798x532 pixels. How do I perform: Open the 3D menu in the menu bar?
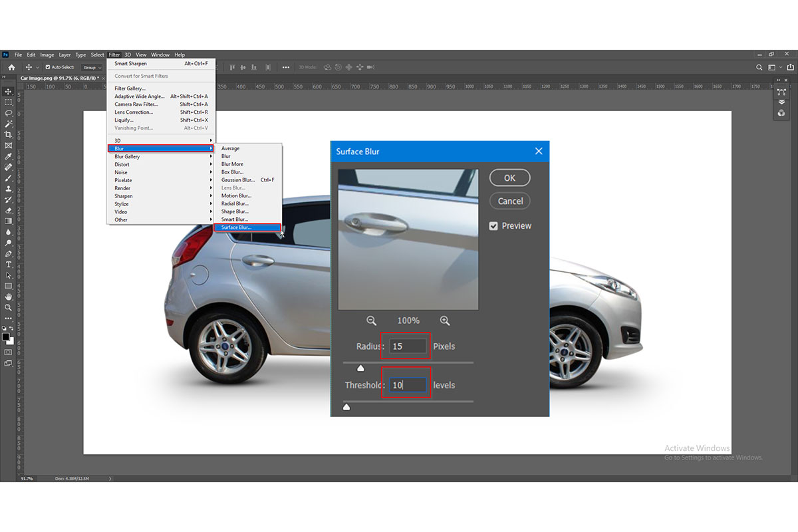[127, 55]
